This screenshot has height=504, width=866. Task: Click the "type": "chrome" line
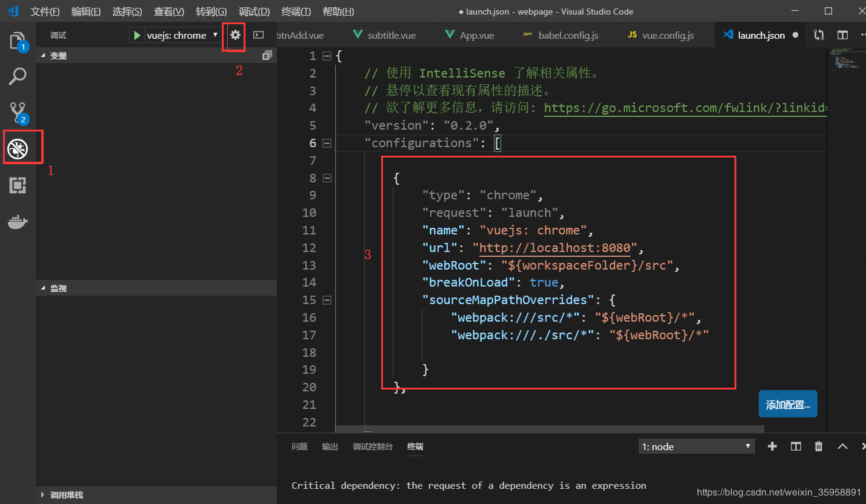pos(482,195)
